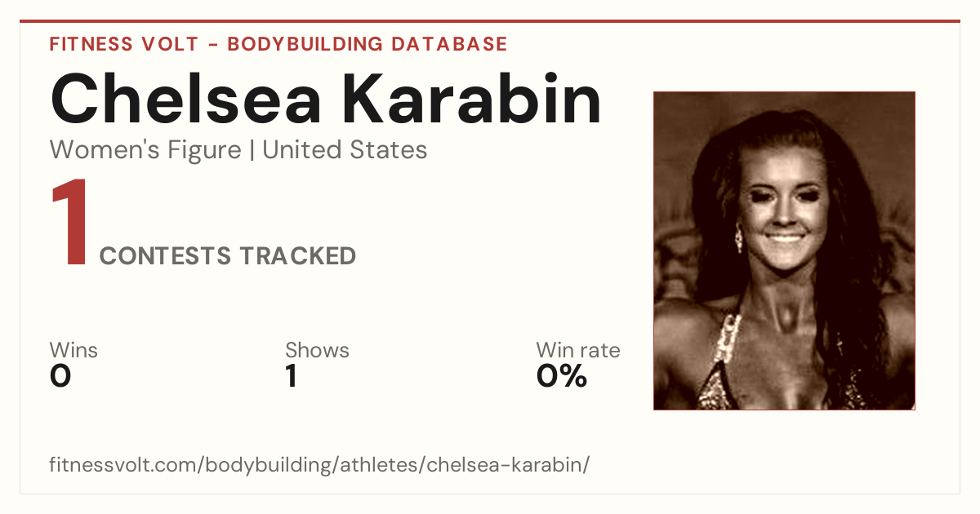Click the Contests Tracked label

click(x=228, y=256)
